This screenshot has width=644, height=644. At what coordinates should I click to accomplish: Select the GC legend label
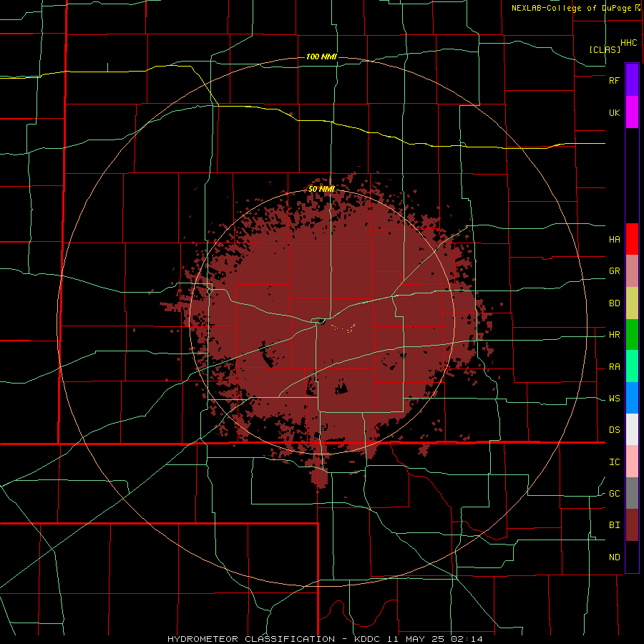614,494
